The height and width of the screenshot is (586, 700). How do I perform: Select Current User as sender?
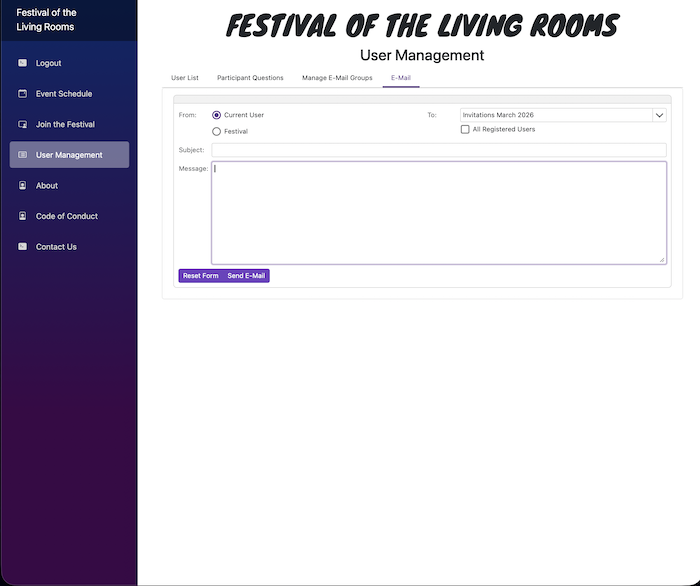pyautogui.click(x=217, y=115)
